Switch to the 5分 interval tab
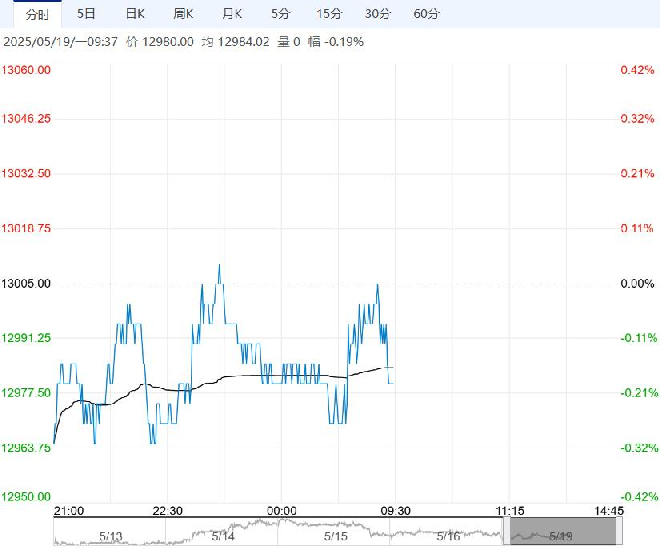 pos(280,14)
